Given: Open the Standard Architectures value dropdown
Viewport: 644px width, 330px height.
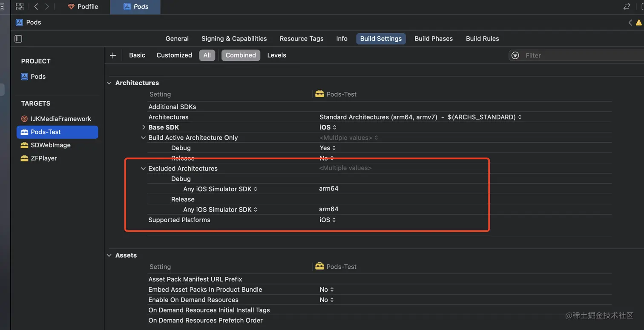Looking at the screenshot, I should point(421,117).
